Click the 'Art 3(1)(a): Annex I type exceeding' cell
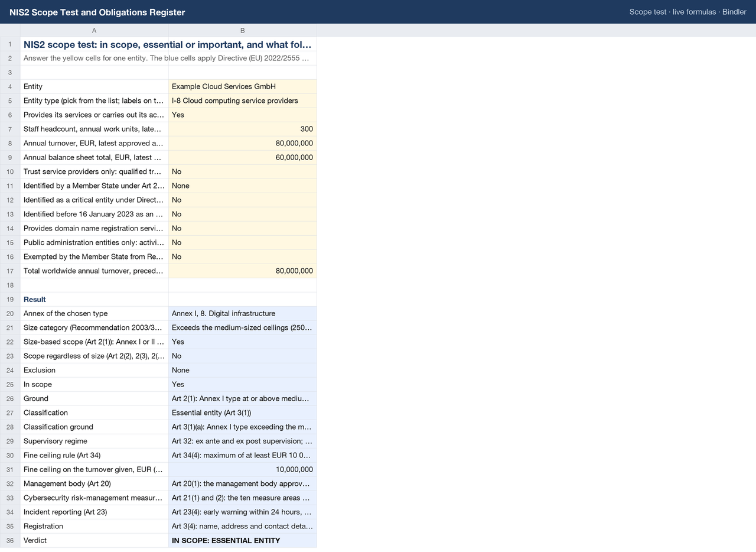The height and width of the screenshot is (552, 756). [243, 427]
